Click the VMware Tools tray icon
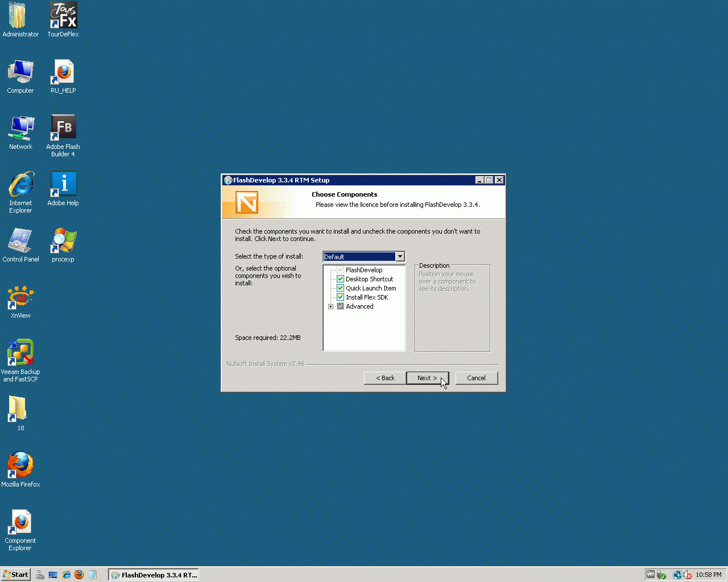Image resolution: width=728 pixels, height=582 pixels. [651, 575]
